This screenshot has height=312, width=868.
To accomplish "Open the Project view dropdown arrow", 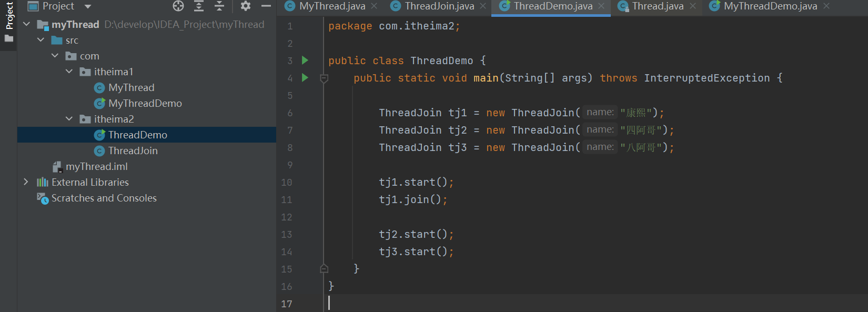I will 88,7.
